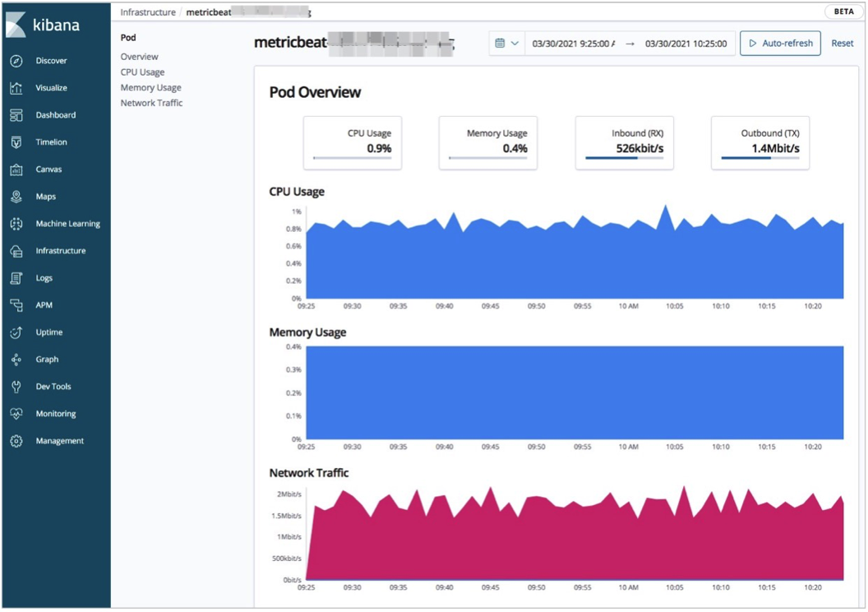Click the Reset link near the time range
This screenshot has height=612, width=868.
843,43
